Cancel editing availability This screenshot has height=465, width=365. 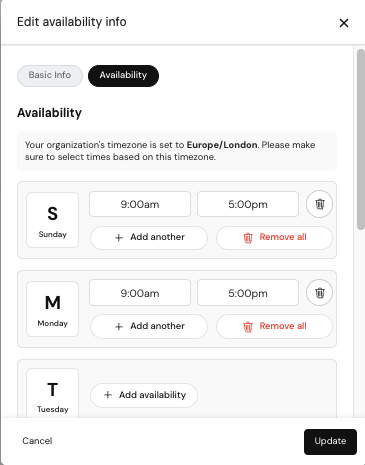point(37,441)
